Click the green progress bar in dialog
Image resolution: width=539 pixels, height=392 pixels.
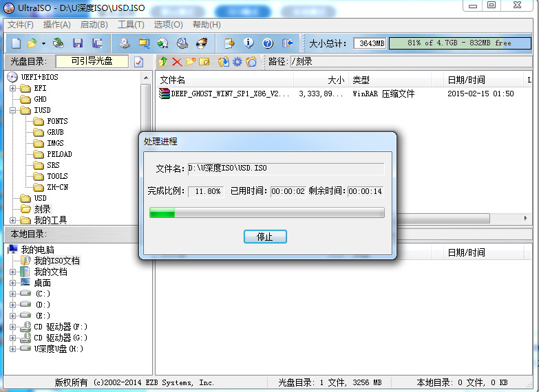tap(267, 213)
